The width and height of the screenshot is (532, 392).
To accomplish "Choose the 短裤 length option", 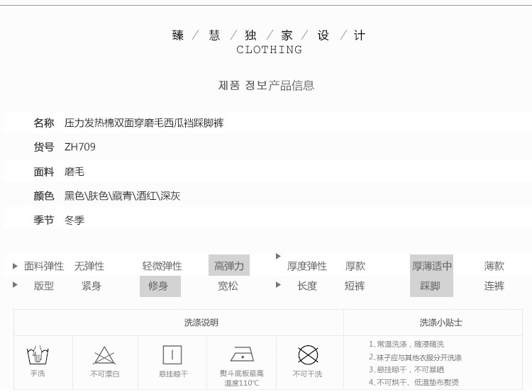I will point(355,286).
